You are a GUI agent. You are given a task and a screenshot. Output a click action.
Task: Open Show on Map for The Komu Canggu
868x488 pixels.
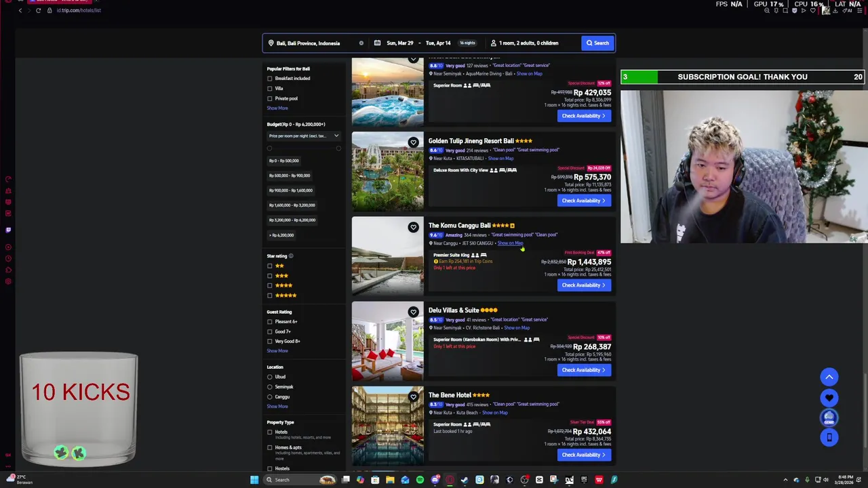(x=510, y=243)
